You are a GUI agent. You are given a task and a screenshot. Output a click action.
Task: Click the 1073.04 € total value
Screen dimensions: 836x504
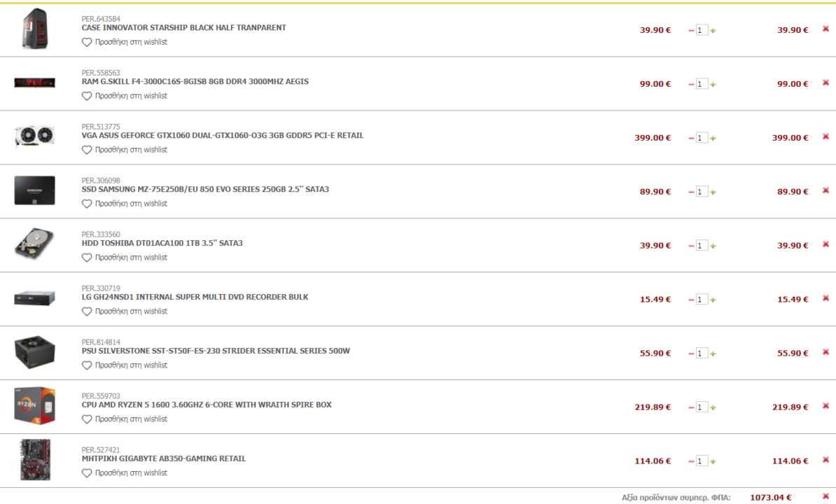[x=770, y=497]
